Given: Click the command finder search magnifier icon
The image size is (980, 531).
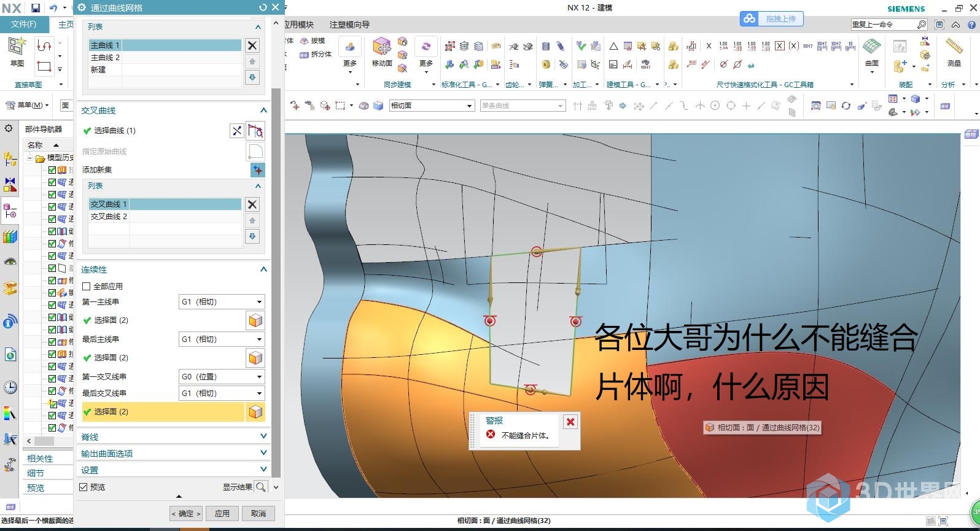Looking at the screenshot, I should pos(921,25).
